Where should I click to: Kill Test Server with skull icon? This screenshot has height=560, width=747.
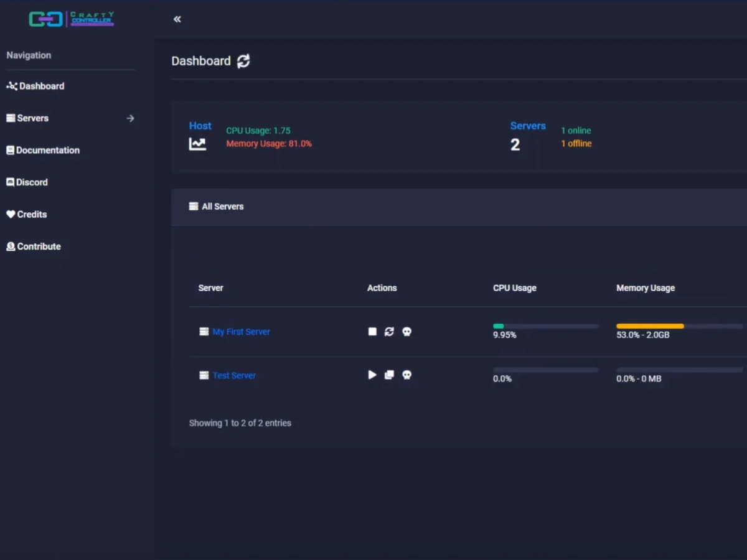pos(406,375)
